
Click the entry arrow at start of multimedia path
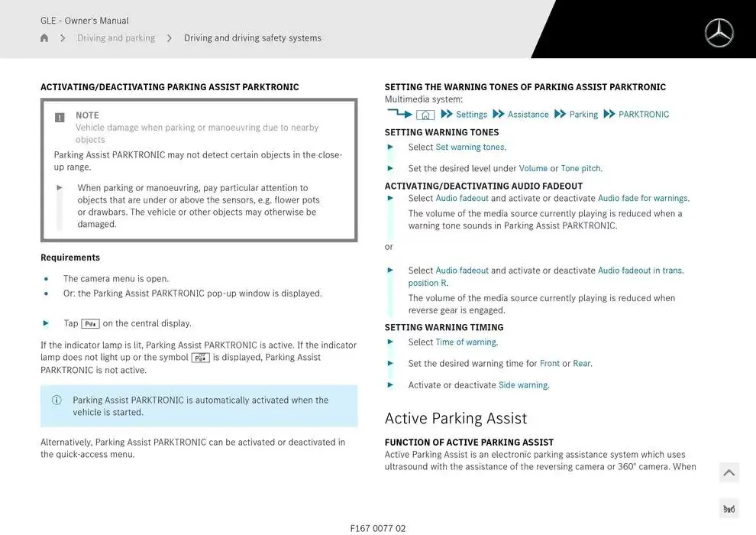tap(401, 114)
